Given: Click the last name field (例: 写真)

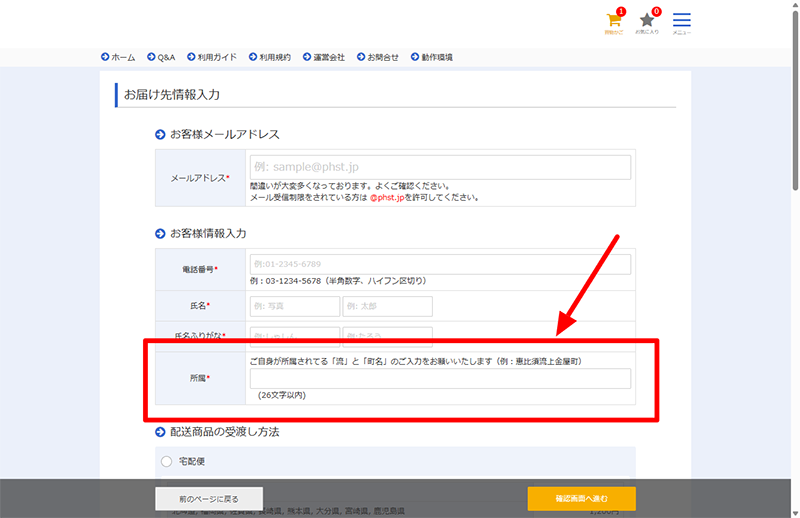Looking at the screenshot, I should [295, 306].
